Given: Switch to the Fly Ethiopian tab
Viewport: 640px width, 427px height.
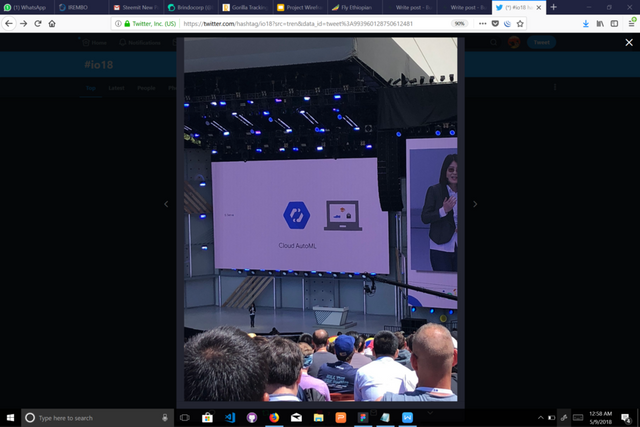Looking at the screenshot, I should (x=355, y=7).
